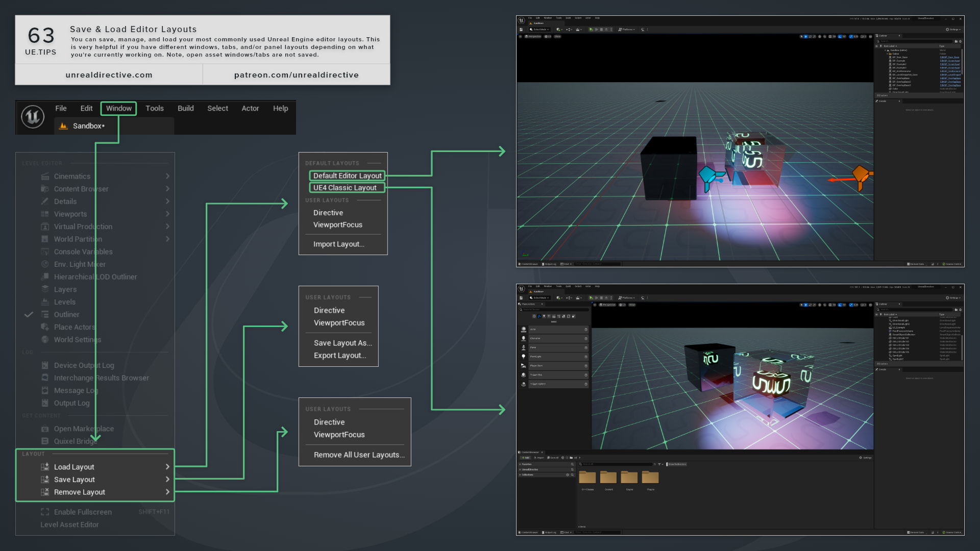This screenshot has width=980, height=551.
Task: Open the patreon.com/unrealdirective link
Action: (296, 75)
